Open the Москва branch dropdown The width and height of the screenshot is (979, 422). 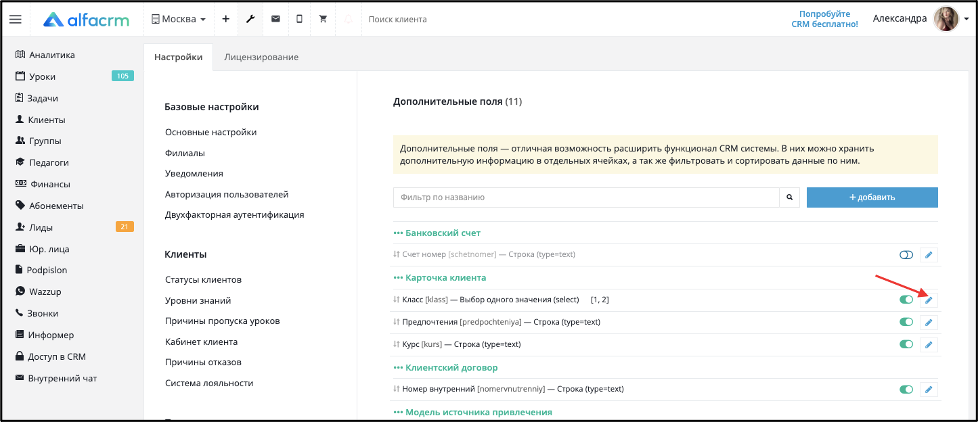click(179, 19)
